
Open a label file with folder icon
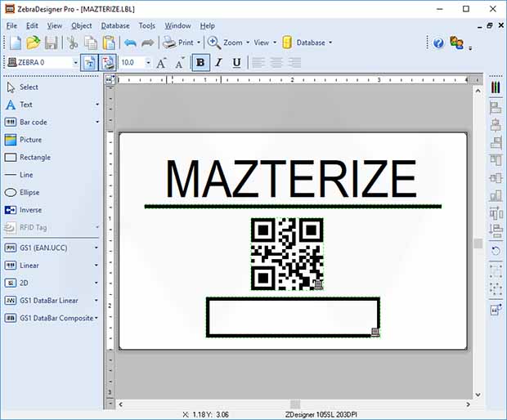[33, 42]
